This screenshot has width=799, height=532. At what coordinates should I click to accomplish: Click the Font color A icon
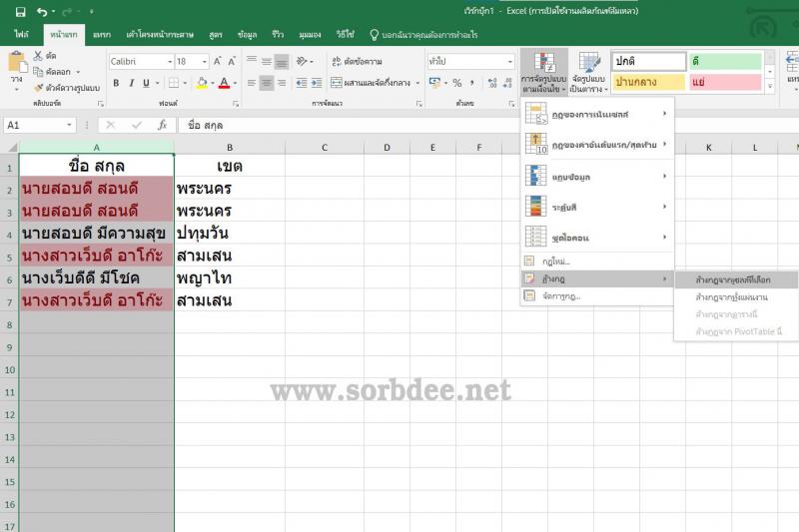coord(224,83)
